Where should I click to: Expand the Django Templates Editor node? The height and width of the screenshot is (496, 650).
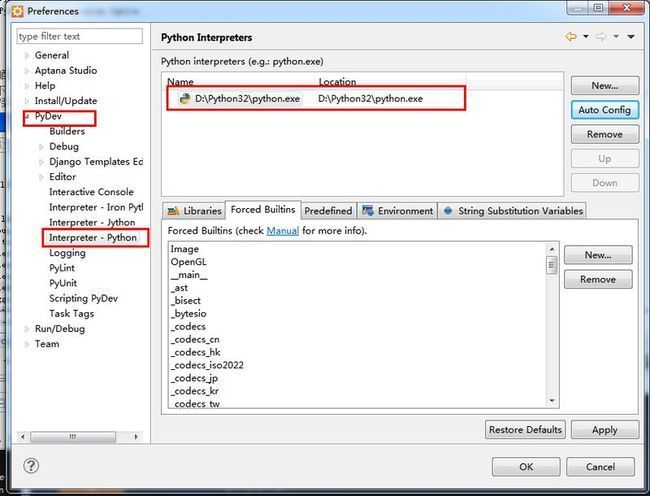[41, 162]
